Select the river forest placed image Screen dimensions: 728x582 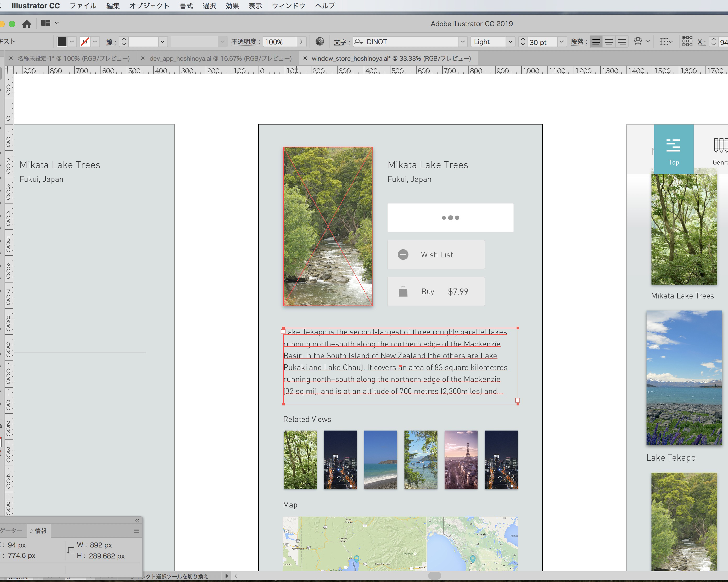click(x=328, y=227)
